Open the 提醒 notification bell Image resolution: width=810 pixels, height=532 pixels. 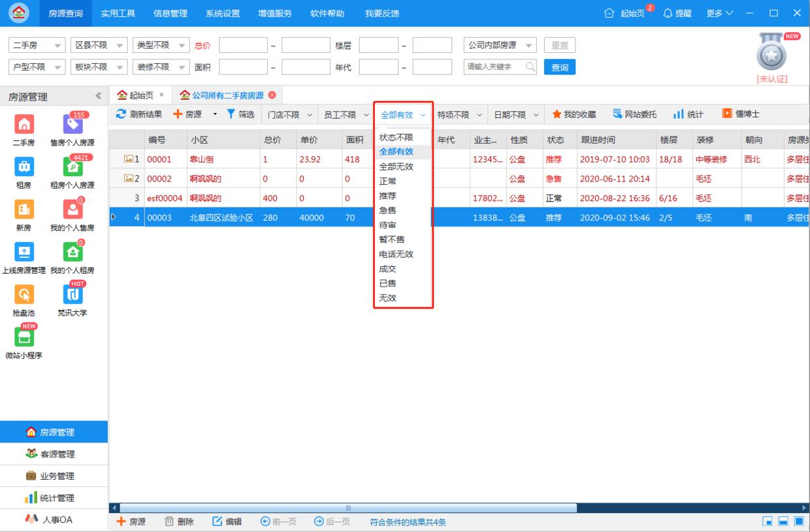[x=677, y=13]
